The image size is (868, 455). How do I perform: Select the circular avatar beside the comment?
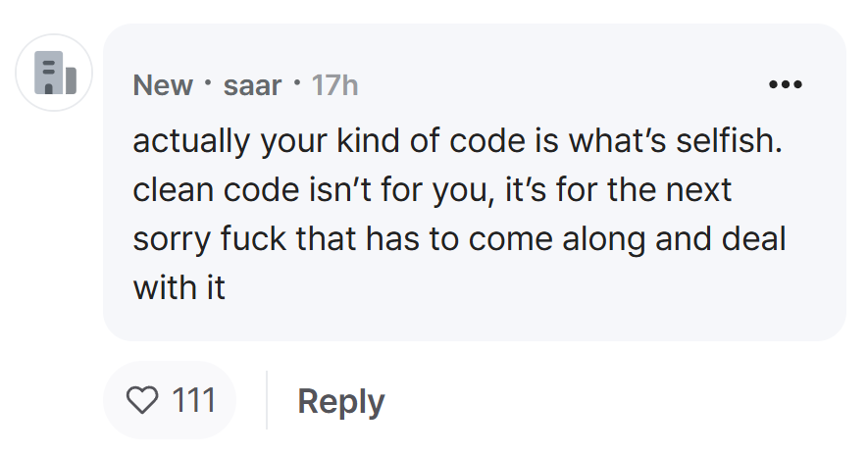pos(54,73)
